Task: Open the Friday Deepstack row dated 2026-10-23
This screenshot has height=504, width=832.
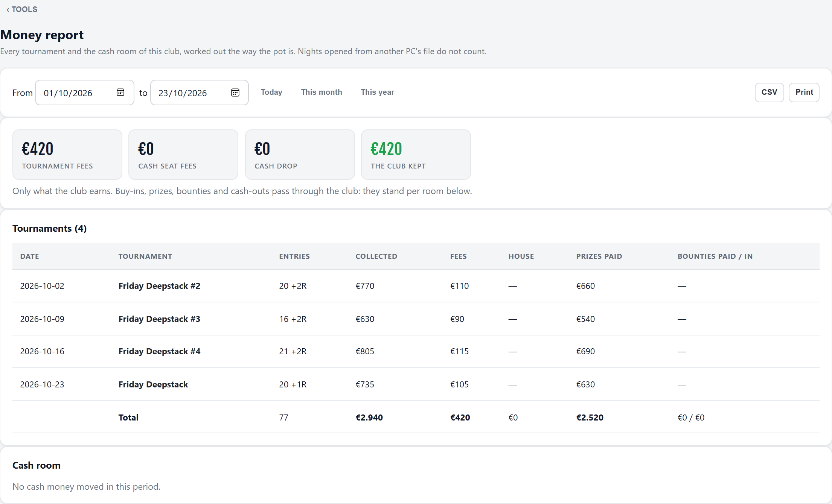Action: click(416, 384)
